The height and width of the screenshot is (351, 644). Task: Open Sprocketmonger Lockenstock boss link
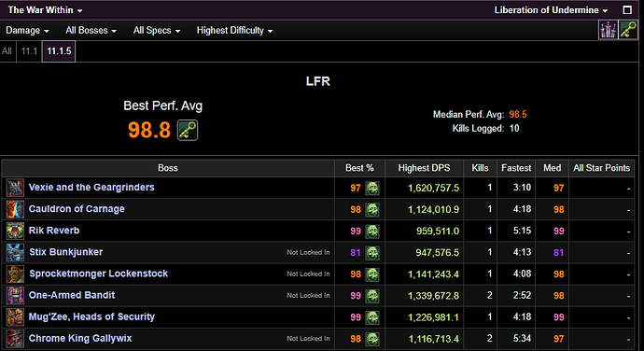coord(99,274)
